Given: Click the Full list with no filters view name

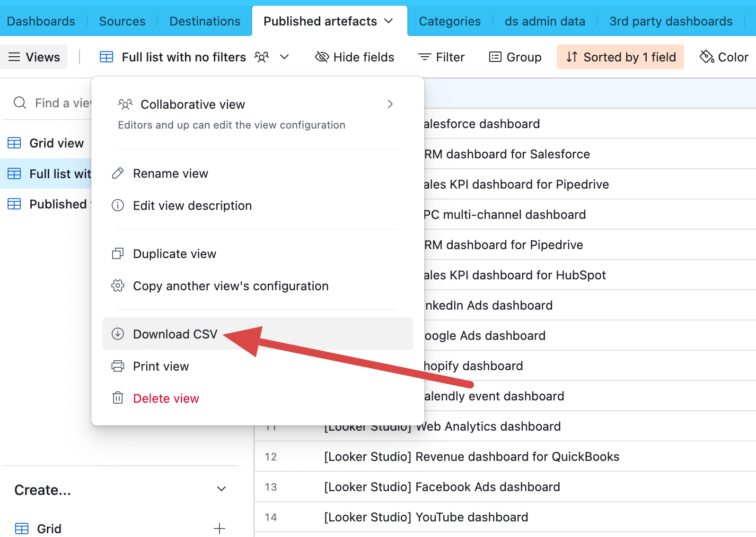Looking at the screenshot, I should [184, 57].
